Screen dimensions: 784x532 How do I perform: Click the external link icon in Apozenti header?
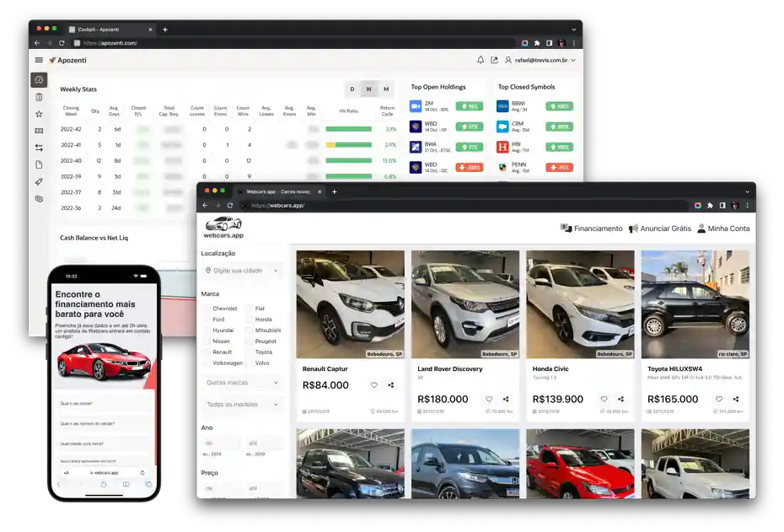pos(494,60)
